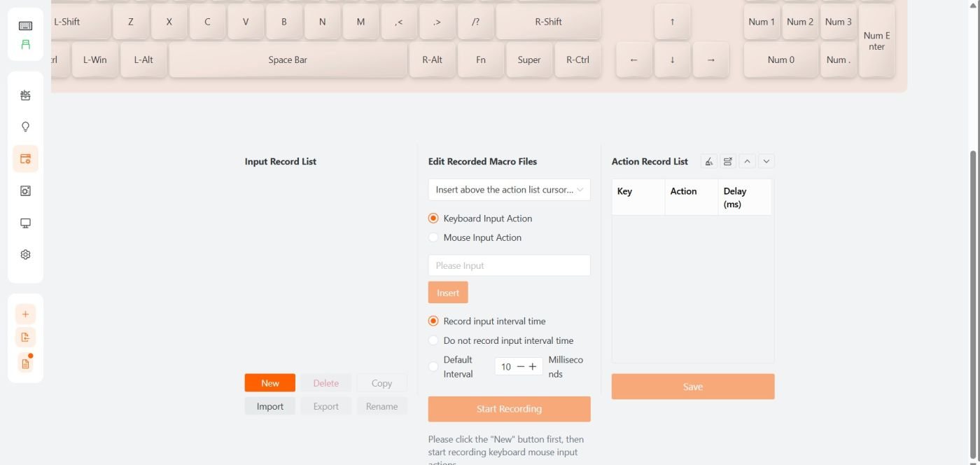Open the sidebar icon below macro settings
The width and height of the screenshot is (980, 465).
pyautogui.click(x=25, y=190)
